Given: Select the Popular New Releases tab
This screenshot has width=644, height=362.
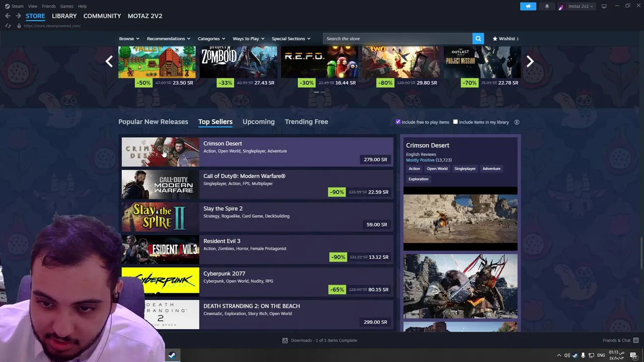Looking at the screenshot, I should 153,122.
